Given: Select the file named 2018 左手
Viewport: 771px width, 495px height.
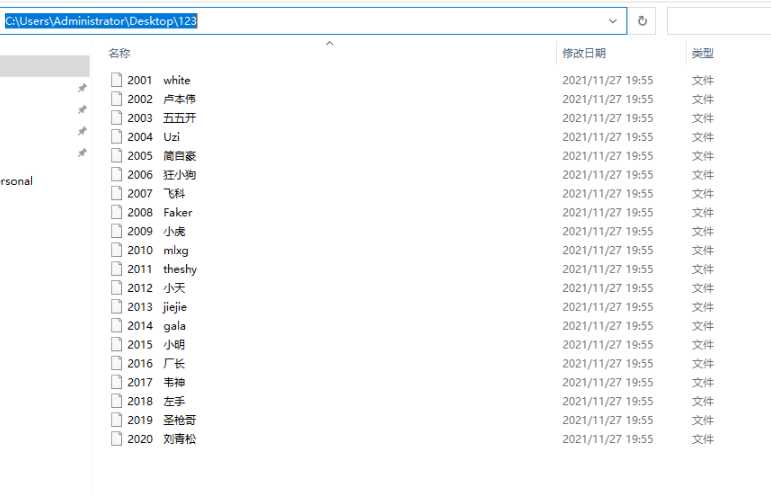Looking at the screenshot, I should (156, 401).
